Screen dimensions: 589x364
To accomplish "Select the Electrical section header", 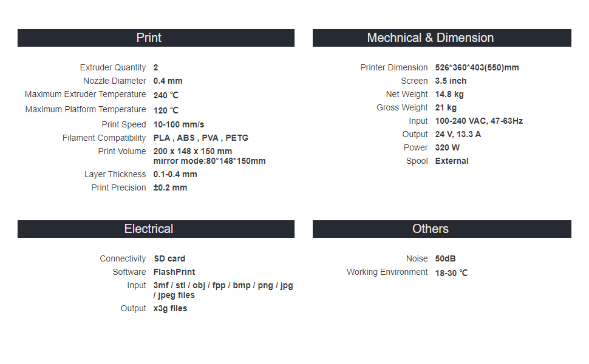I will [x=149, y=229].
